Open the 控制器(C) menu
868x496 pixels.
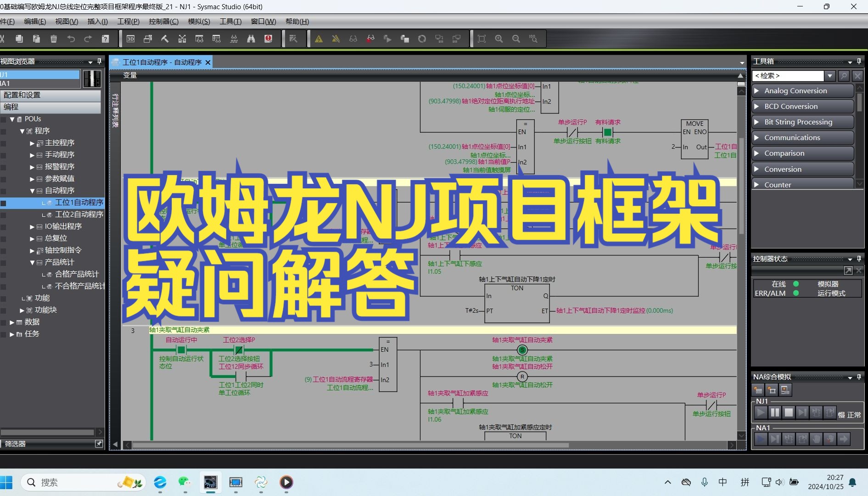pos(163,22)
